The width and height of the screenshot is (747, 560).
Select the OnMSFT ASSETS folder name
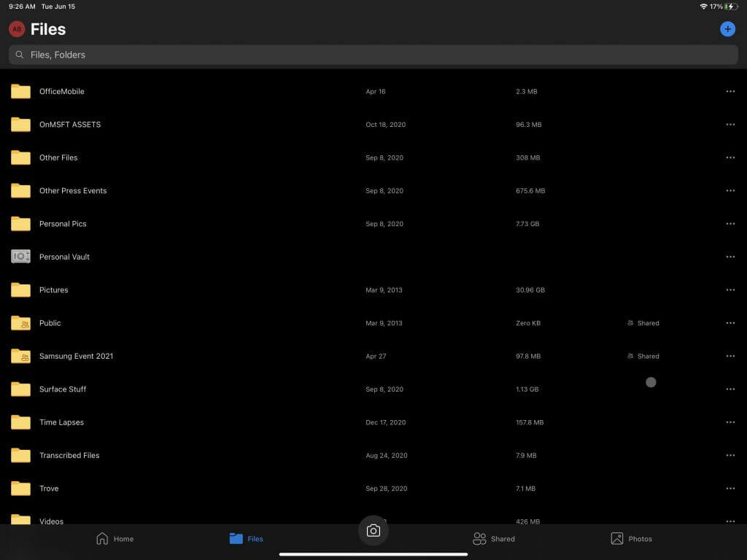(70, 124)
